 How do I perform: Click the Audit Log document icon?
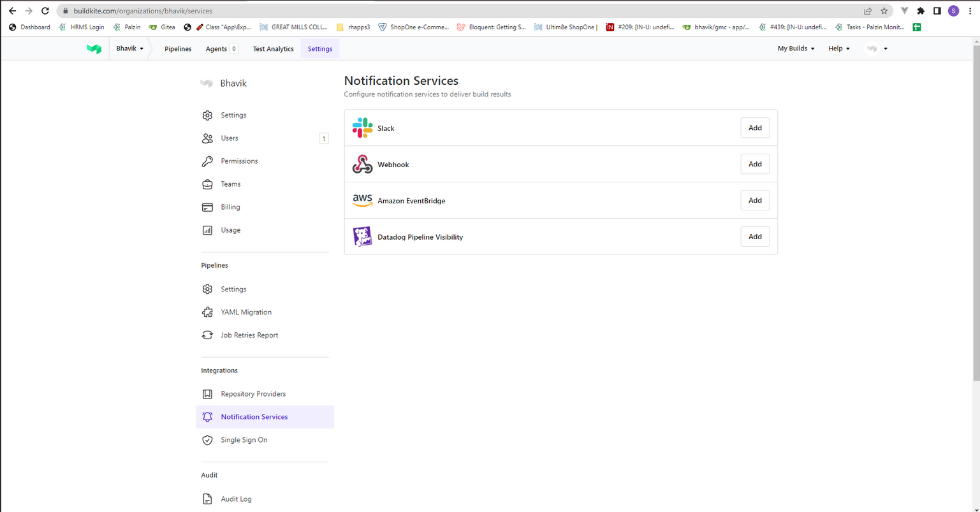[x=207, y=499]
